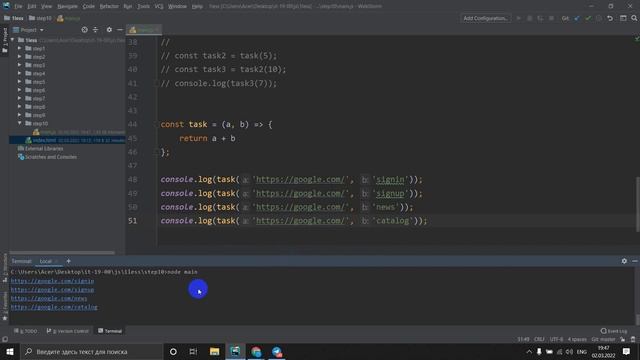Open the Run menu
Viewport: 640px width, 360px height.
(128, 7)
